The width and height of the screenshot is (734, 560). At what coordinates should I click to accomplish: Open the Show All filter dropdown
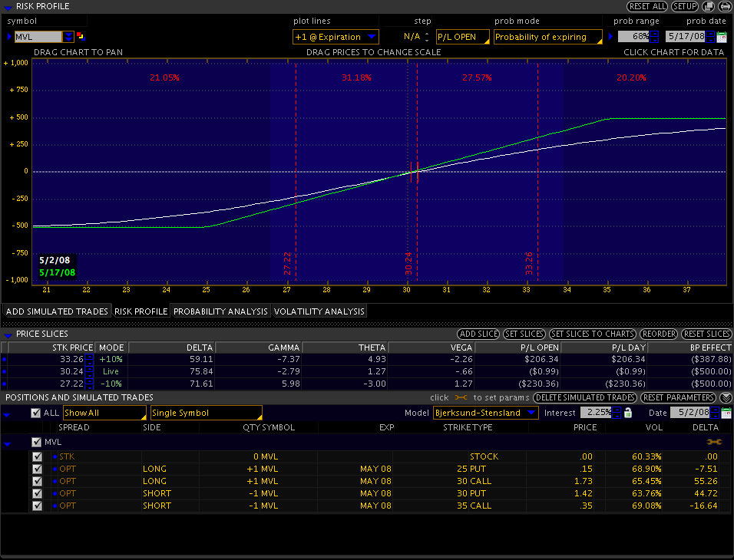coord(105,413)
